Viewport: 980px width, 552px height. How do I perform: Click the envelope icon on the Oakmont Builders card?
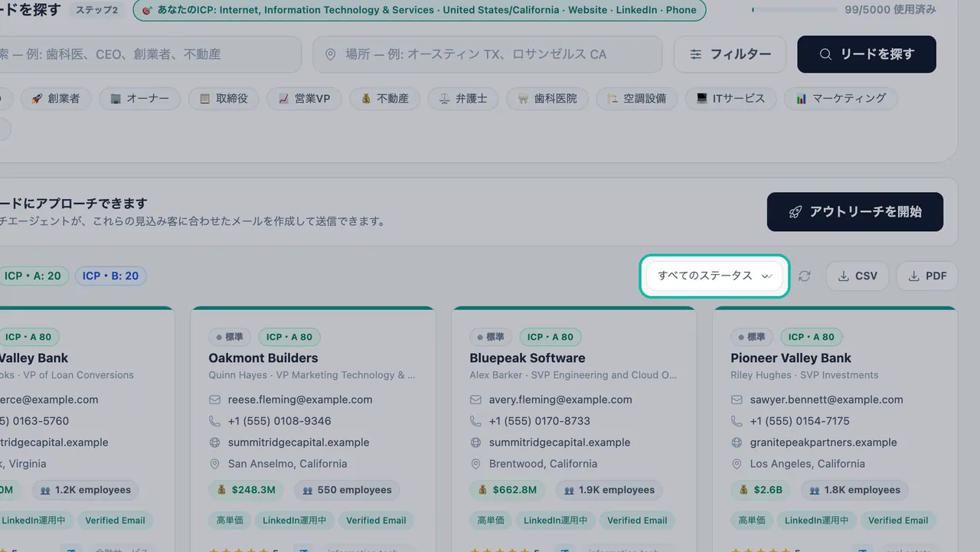click(x=215, y=400)
